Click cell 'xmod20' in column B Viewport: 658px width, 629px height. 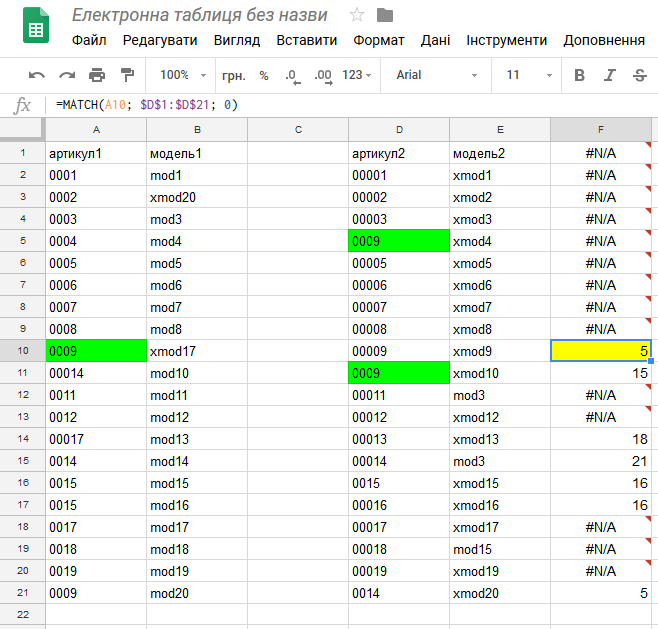(x=197, y=197)
